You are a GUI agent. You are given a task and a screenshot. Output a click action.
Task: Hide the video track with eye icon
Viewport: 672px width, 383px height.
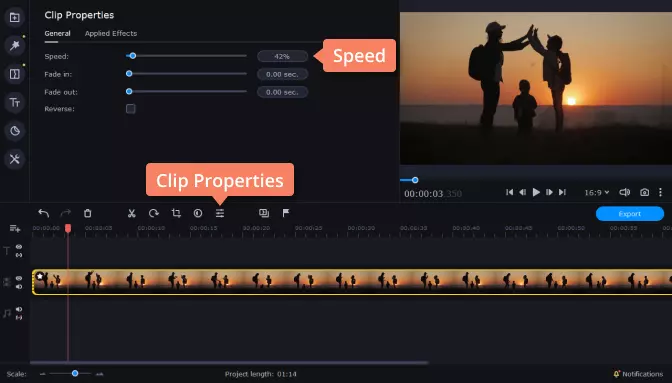19,278
